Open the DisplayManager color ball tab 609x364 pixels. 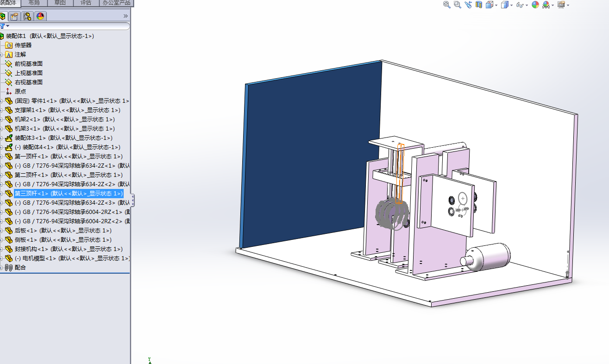[40, 16]
